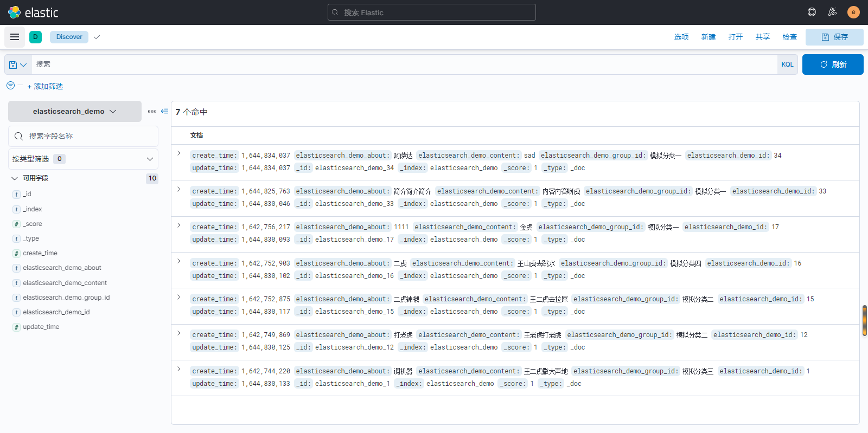This screenshot has width=868, height=433.
Task: Open index pattern options three-dot icon
Action: (152, 111)
